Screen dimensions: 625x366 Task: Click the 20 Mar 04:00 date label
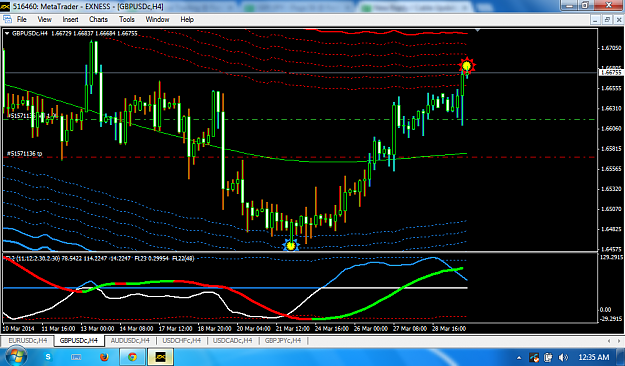(253, 329)
